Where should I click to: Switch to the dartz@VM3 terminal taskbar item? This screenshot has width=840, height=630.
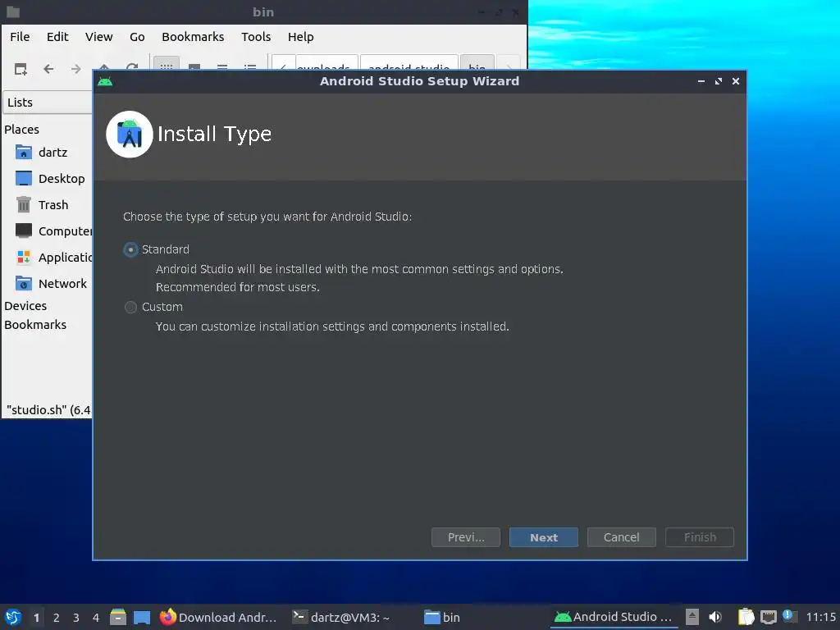coord(341,617)
